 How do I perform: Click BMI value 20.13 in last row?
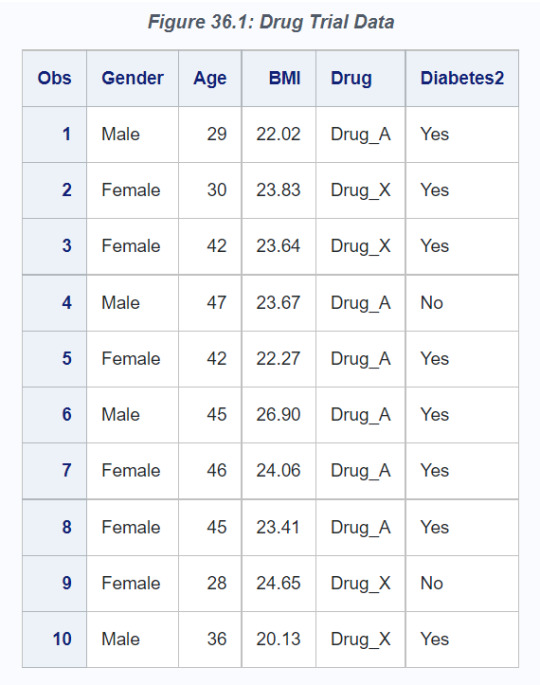[279, 639]
